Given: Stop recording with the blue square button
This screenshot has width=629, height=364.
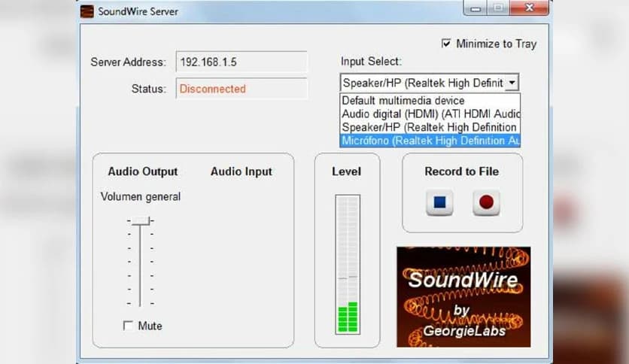Looking at the screenshot, I should [x=439, y=202].
